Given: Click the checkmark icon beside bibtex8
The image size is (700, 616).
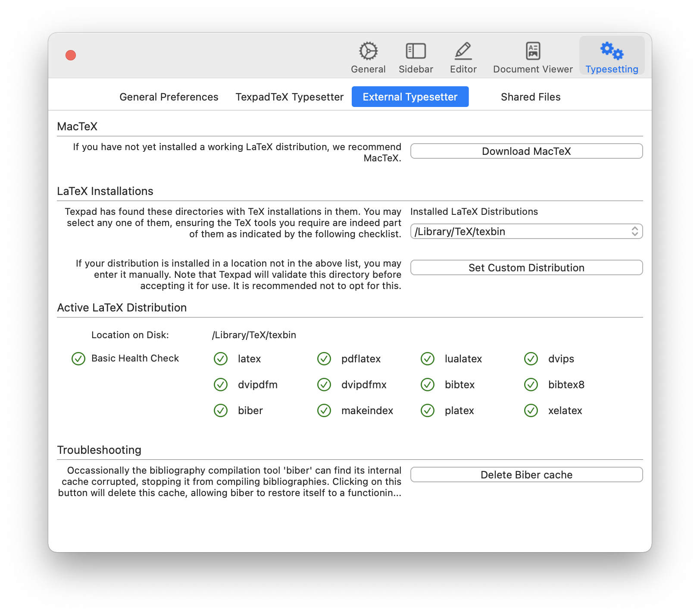Looking at the screenshot, I should (x=531, y=384).
